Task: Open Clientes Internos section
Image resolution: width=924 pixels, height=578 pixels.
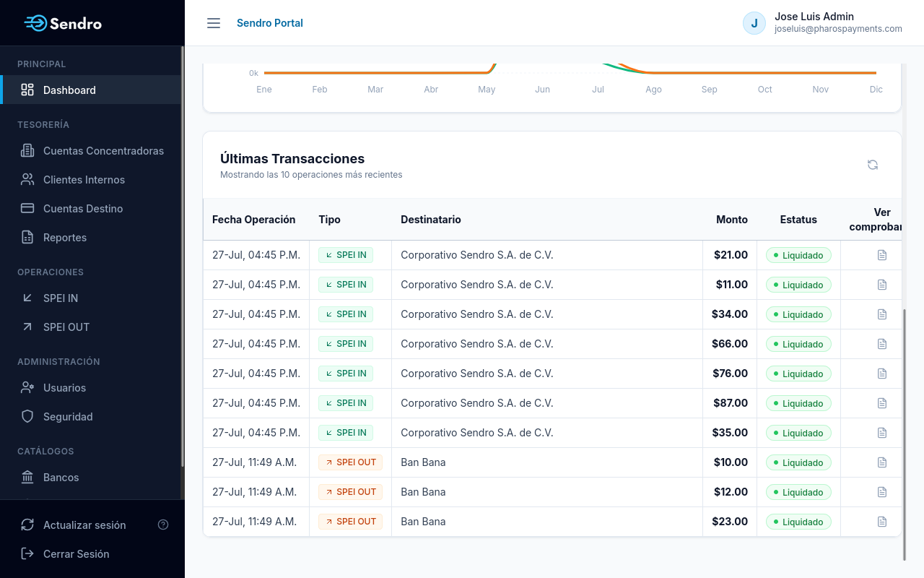Action: click(90, 179)
